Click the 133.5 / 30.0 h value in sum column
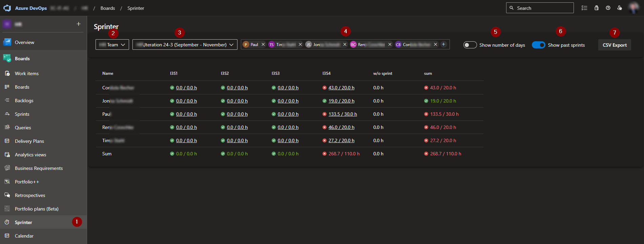 click(444, 114)
